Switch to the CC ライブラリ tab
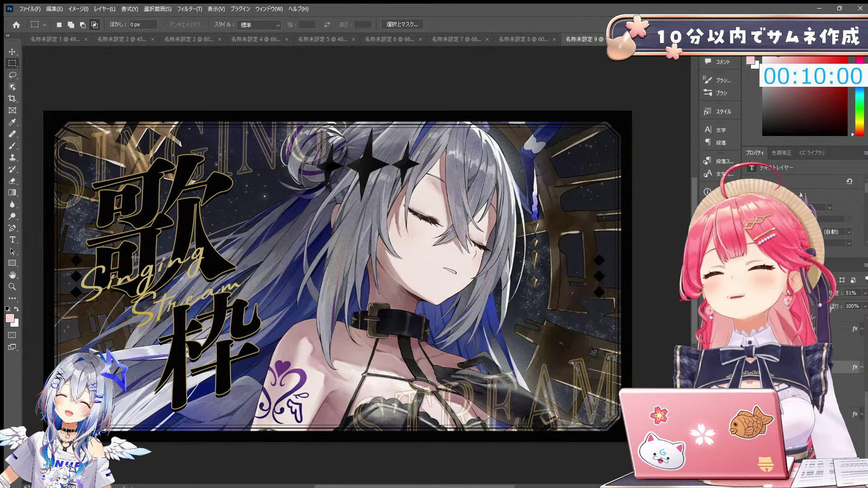 tap(811, 153)
